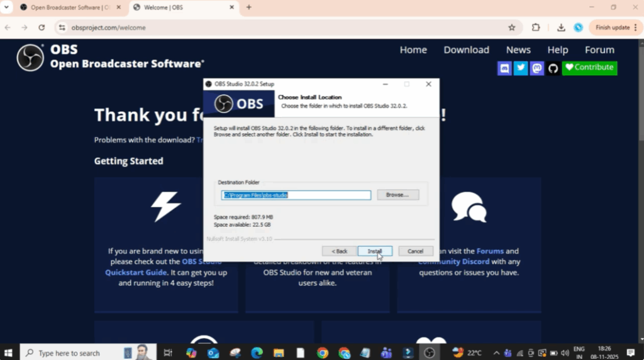Click the OBS installer taskbar icon
644x360 pixels.
(429, 352)
